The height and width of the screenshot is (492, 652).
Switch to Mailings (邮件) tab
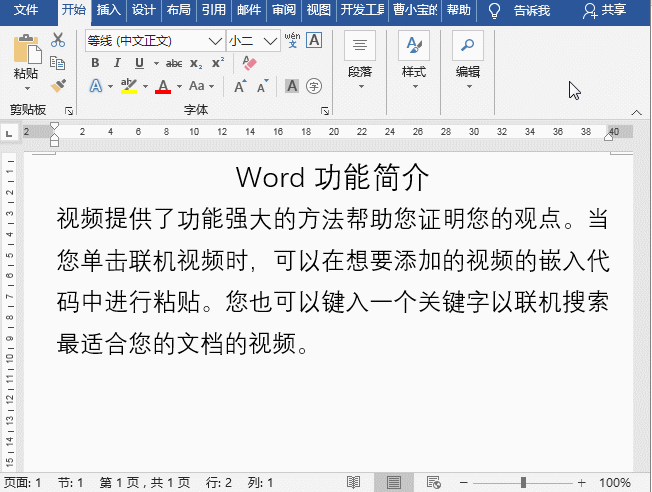pos(249,10)
